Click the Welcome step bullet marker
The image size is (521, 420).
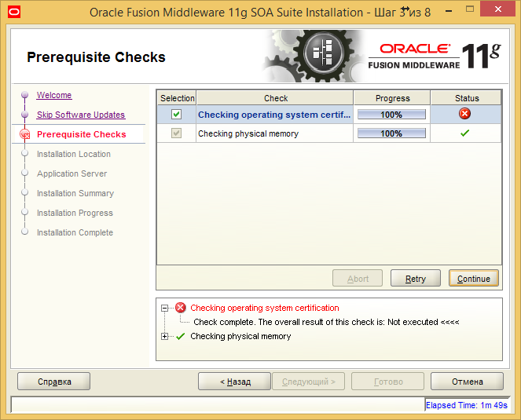[x=24, y=95]
